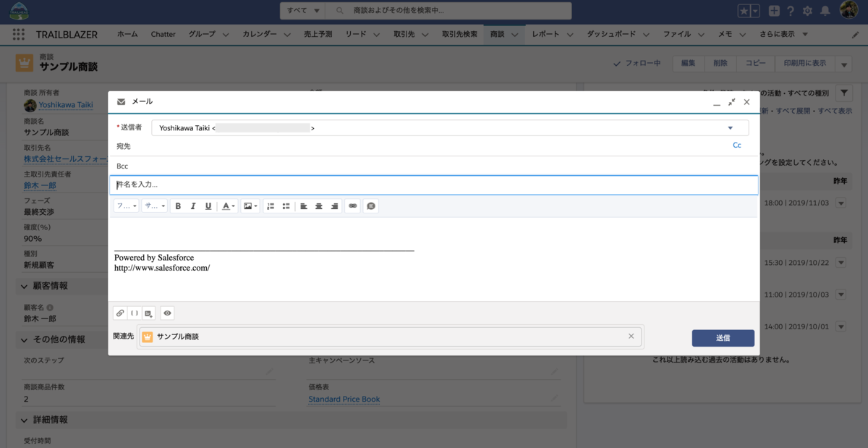Toggle bold formatting in email editor
The width and height of the screenshot is (868, 448).
coord(178,206)
